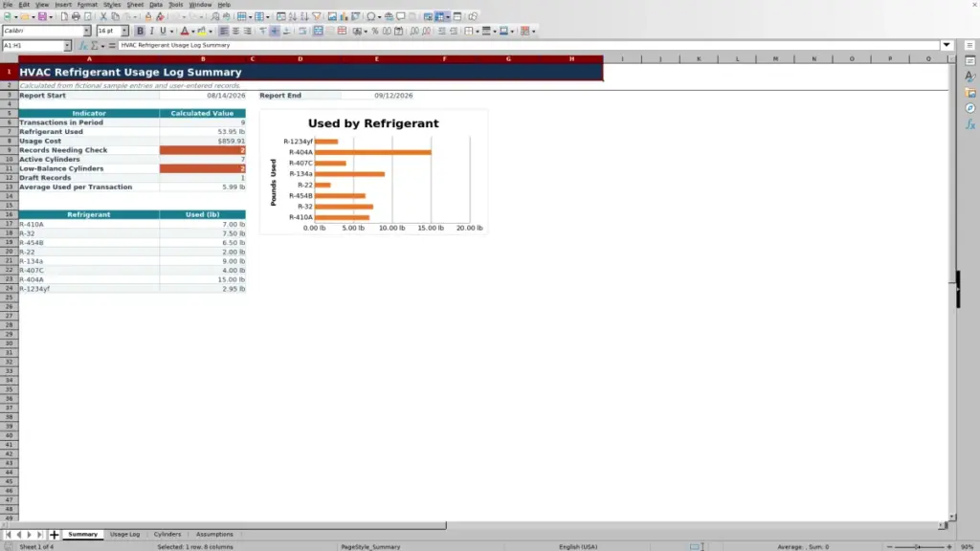Click the Insert Image icon
This screenshot has height=551, width=980.
coord(332,16)
